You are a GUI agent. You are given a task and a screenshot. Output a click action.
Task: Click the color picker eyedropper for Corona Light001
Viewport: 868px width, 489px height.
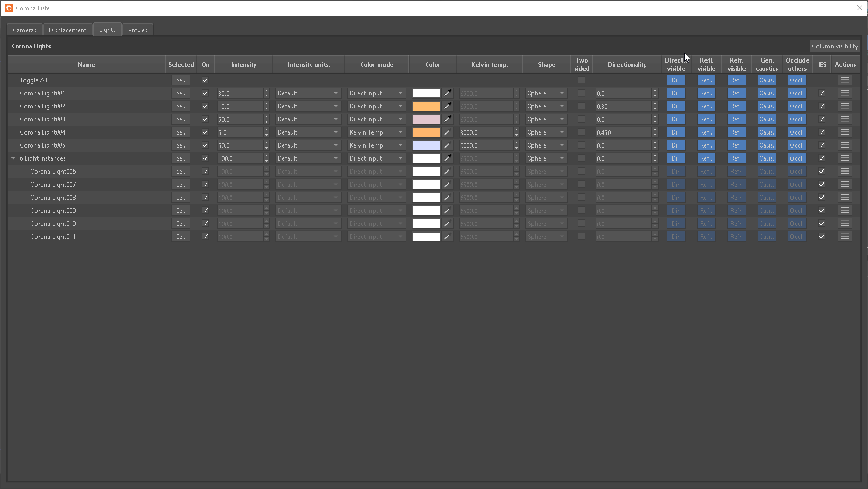448,93
